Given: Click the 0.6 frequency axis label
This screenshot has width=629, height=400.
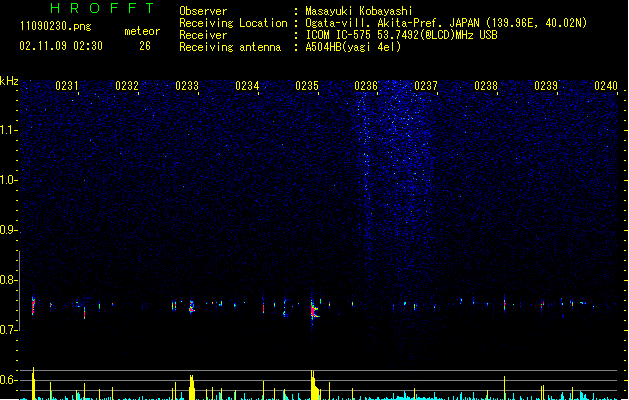Looking at the screenshot, I should pos(9,380).
